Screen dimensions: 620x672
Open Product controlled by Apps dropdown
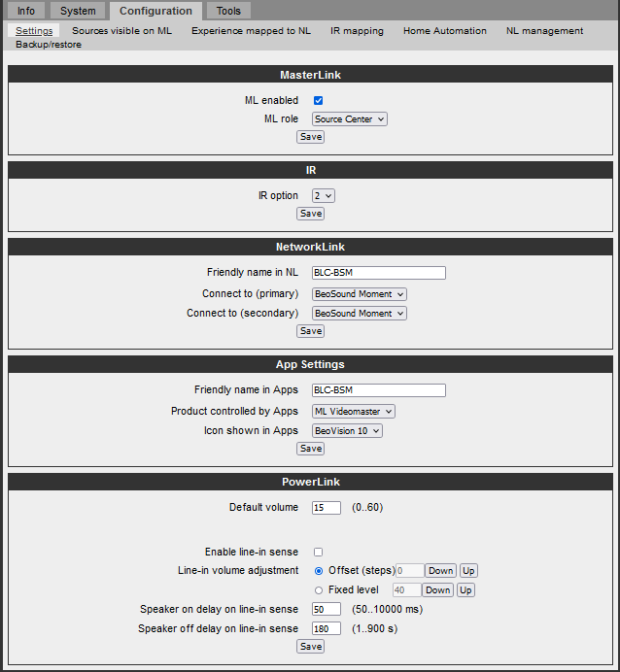354,412
